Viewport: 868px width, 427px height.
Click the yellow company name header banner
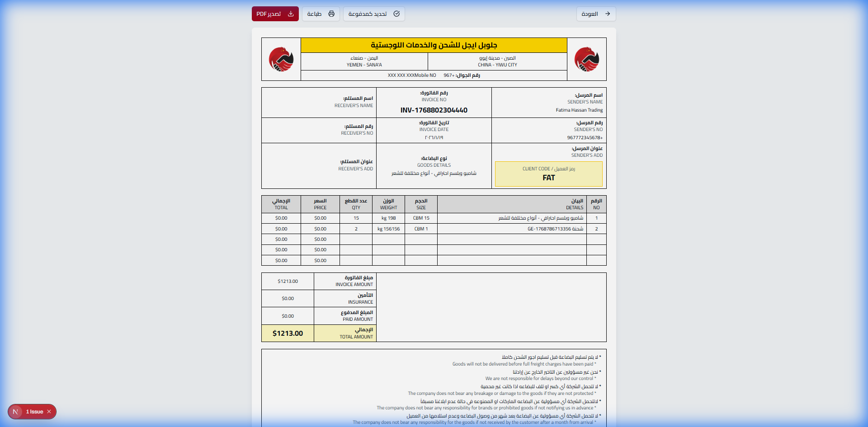point(434,45)
